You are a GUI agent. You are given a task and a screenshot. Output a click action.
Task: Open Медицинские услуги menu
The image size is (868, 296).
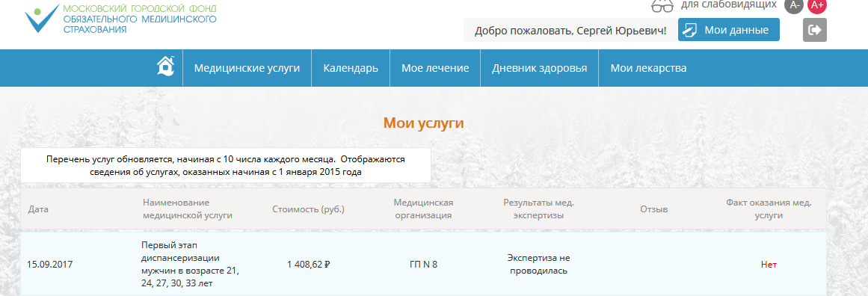(x=247, y=68)
